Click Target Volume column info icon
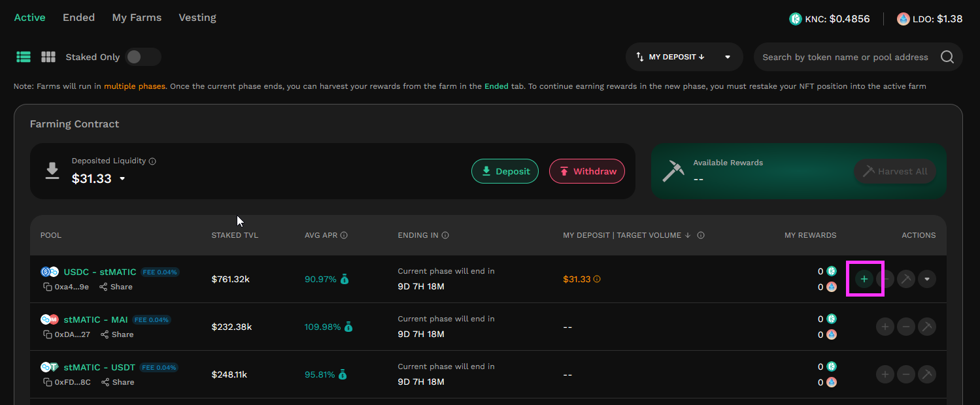This screenshot has width=980, height=405. click(x=700, y=235)
